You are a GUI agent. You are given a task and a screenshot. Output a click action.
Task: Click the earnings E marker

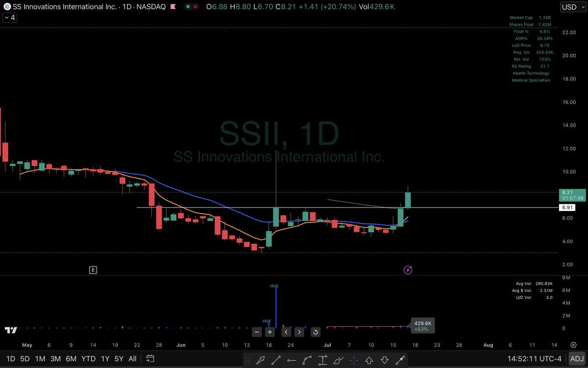[x=93, y=269]
